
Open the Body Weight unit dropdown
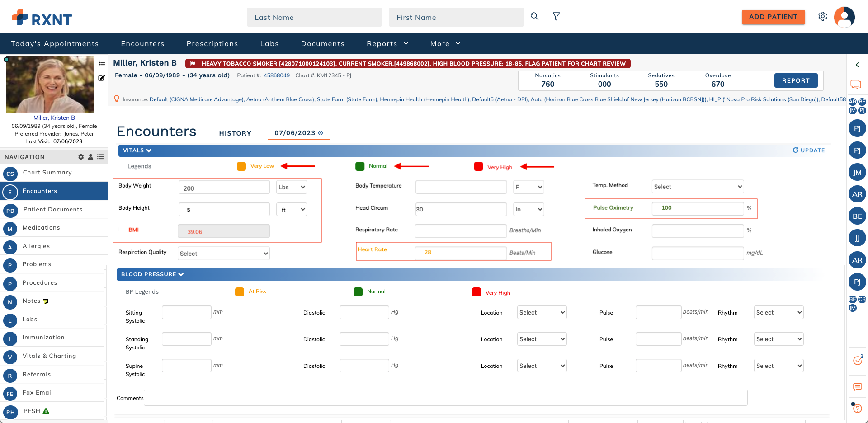click(x=292, y=187)
